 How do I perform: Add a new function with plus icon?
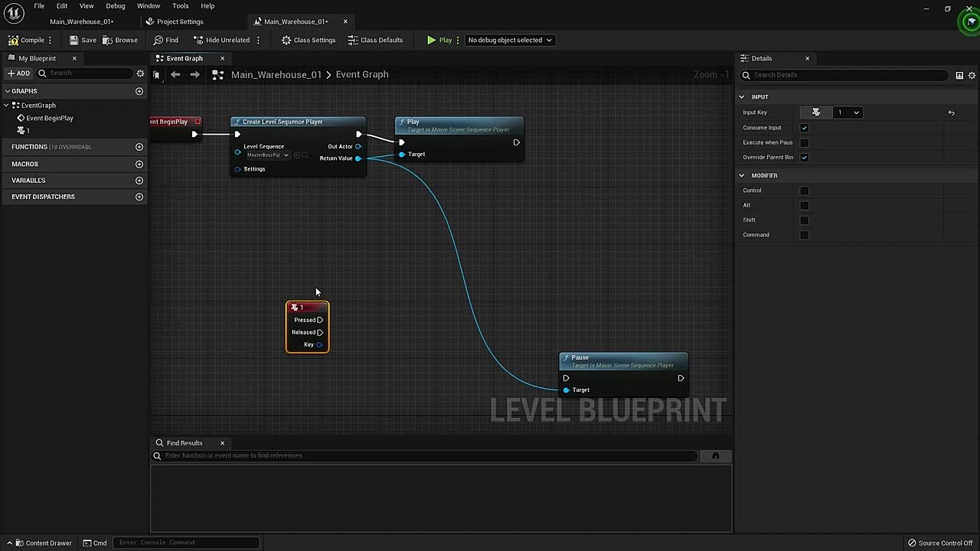[x=139, y=147]
